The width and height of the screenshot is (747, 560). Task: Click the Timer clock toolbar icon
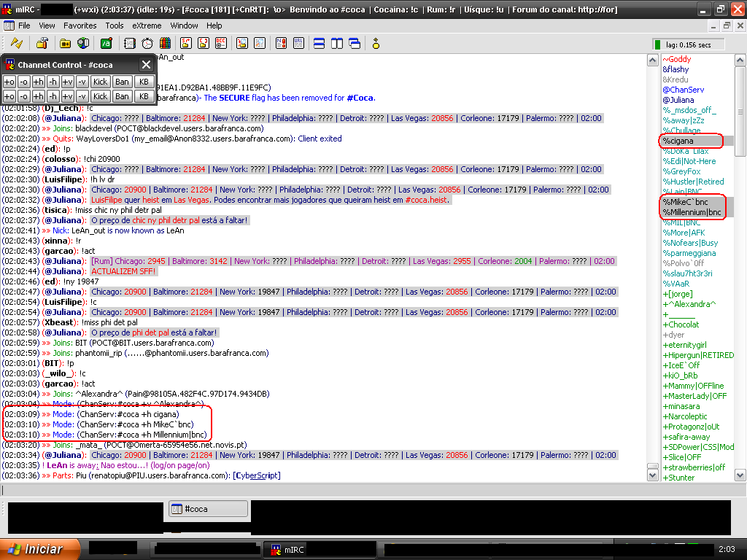click(x=147, y=43)
